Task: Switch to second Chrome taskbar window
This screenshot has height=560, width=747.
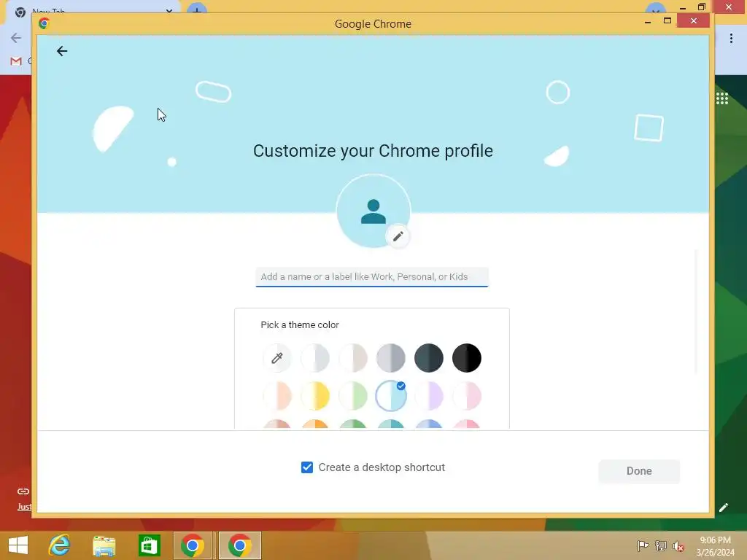Action: coord(239,545)
